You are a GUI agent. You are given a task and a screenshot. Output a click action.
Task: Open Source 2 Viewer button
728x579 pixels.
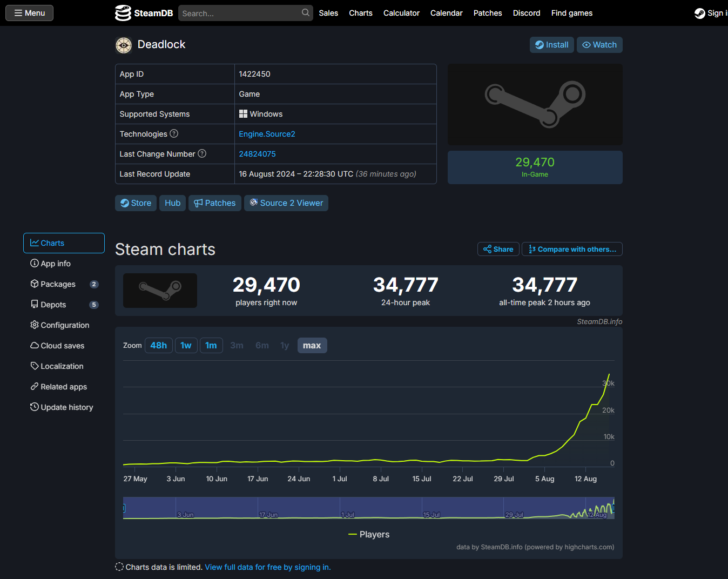point(286,203)
